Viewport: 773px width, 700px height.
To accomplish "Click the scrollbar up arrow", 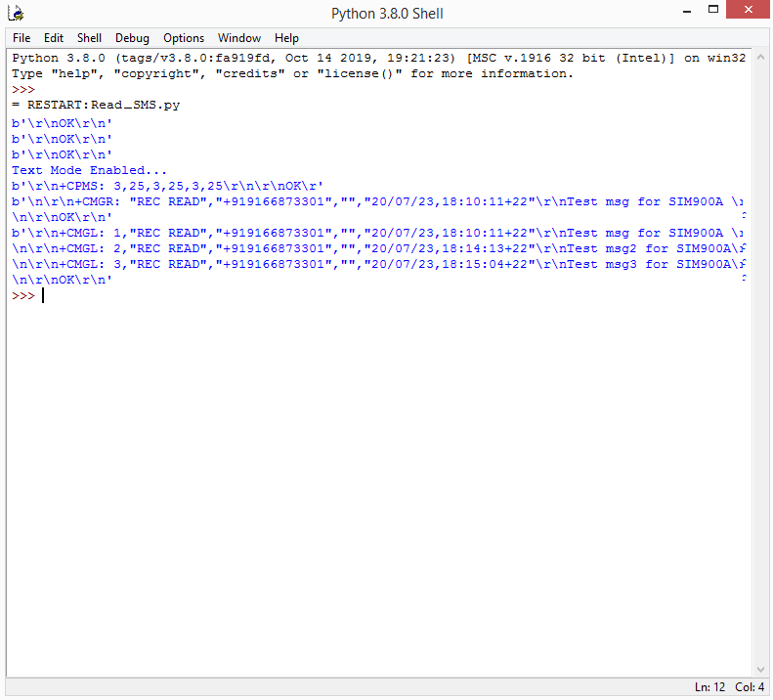I will coord(761,56).
